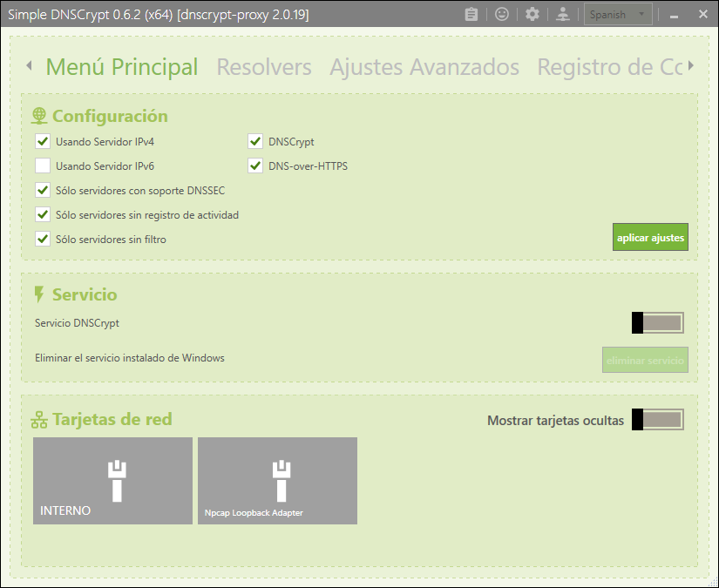
Task: Select the Menú Principal tab
Action: (122, 67)
